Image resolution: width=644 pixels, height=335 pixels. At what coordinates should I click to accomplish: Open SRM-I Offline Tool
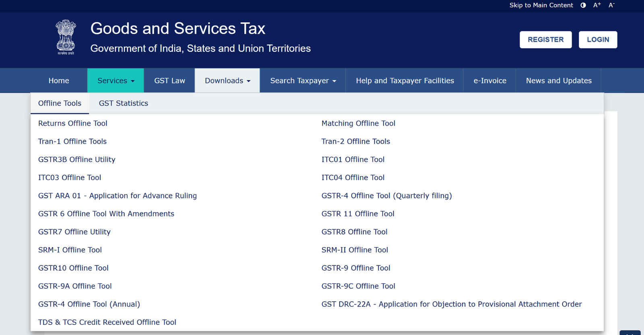pos(70,250)
